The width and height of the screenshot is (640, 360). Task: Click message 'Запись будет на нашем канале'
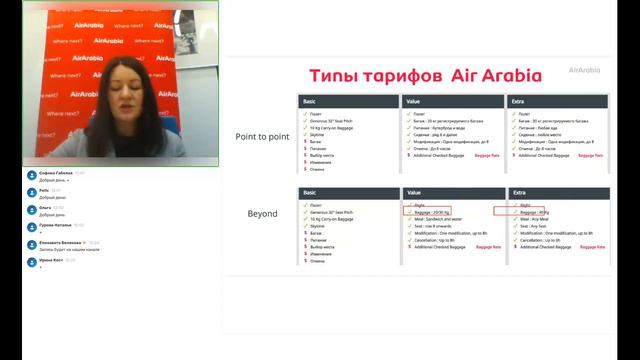pyautogui.click(x=69, y=249)
